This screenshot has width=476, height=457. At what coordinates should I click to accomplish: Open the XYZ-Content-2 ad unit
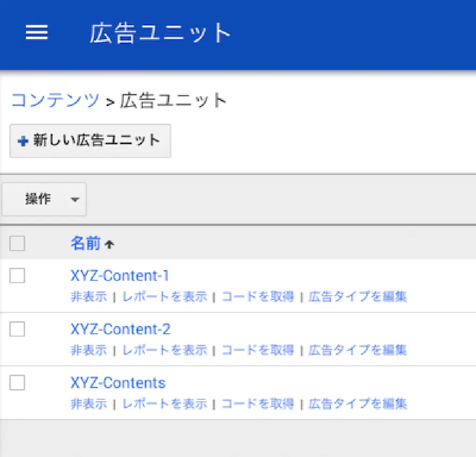(120, 329)
